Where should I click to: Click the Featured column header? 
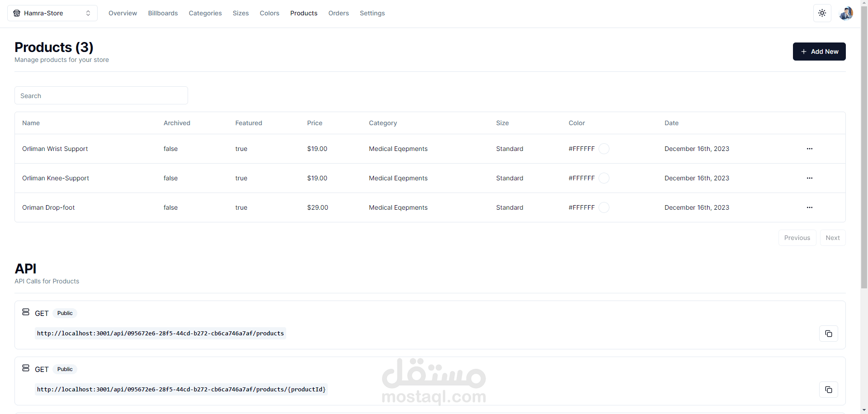pyautogui.click(x=249, y=123)
